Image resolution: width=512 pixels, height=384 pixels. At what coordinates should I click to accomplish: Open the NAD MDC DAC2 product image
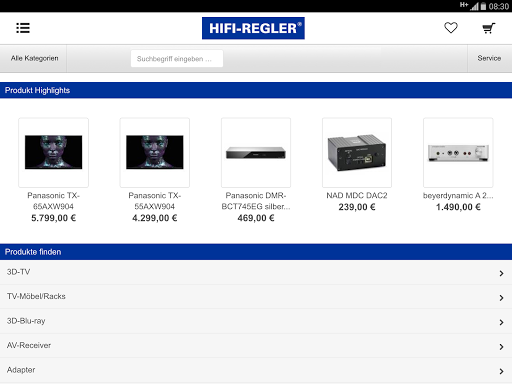357,152
